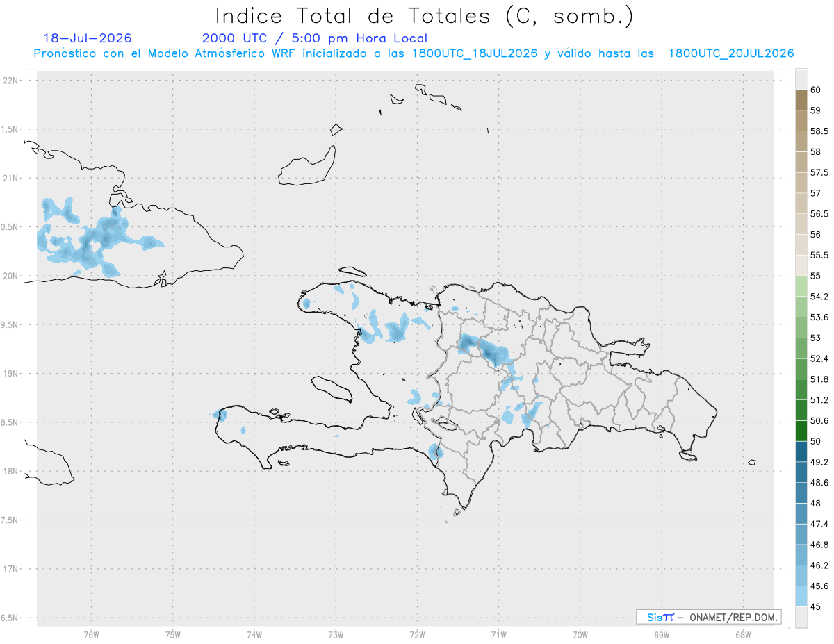The image size is (834, 644).
Task: Pick the dark green color band between 50 and 50.6
Action: 801,431
